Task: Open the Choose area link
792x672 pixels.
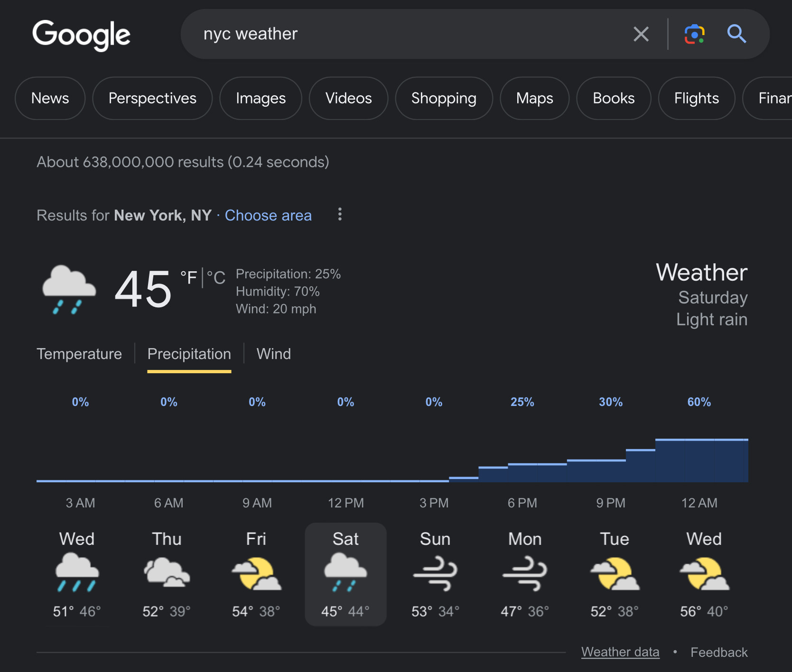Action: (x=268, y=215)
